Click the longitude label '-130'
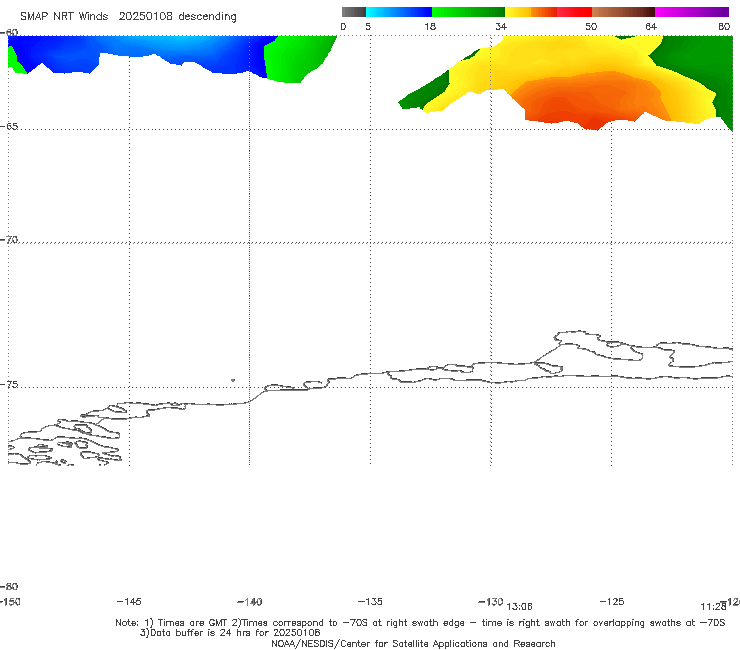 pos(491,601)
